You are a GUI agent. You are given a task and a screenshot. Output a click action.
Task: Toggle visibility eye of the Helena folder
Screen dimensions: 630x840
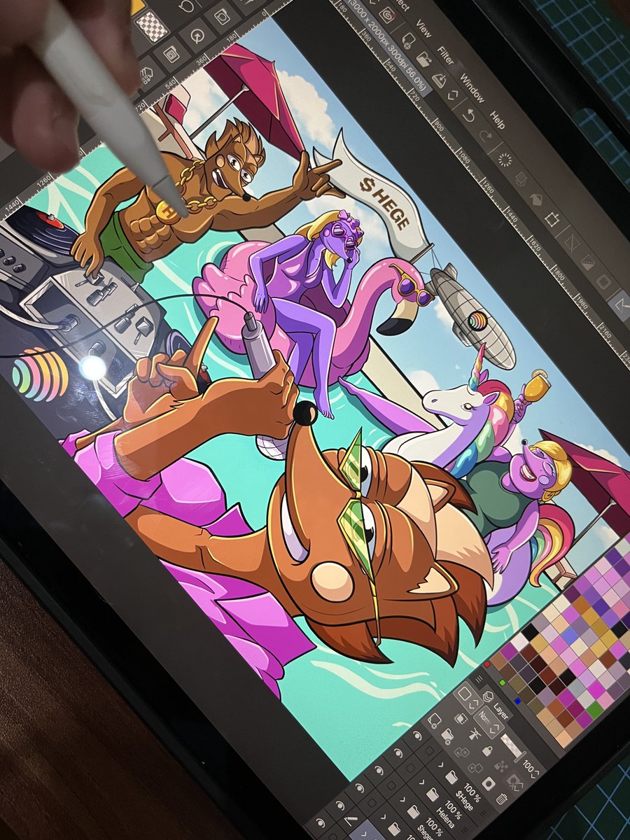pos(398,753)
